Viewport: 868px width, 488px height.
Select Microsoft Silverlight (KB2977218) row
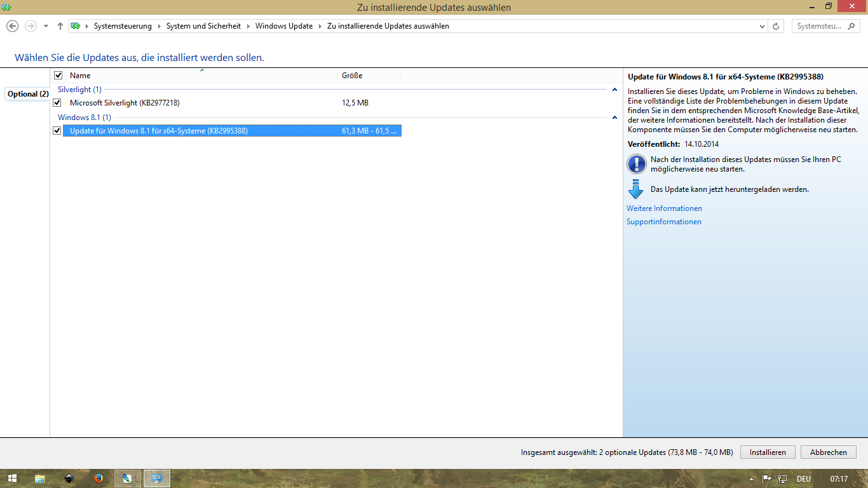pyautogui.click(x=232, y=103)
